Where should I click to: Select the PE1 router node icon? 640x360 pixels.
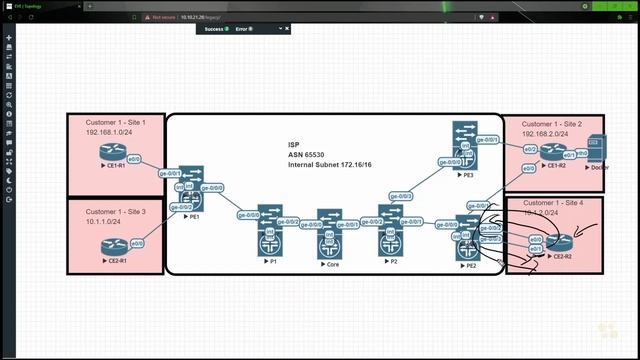coord(191,189)
